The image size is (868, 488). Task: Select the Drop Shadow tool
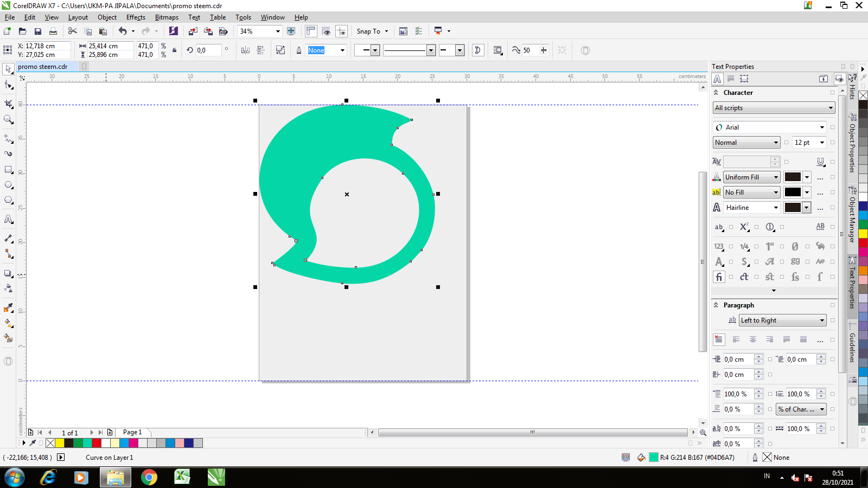pos(8,273)
